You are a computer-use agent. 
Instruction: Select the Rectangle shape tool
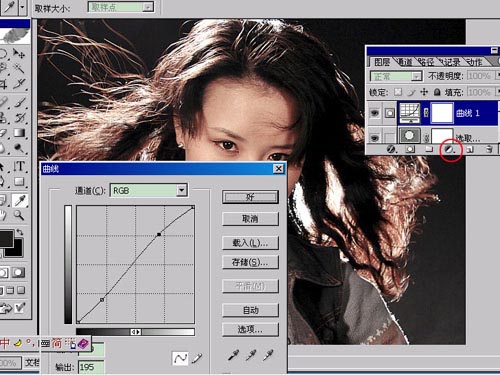coord(19,181)
